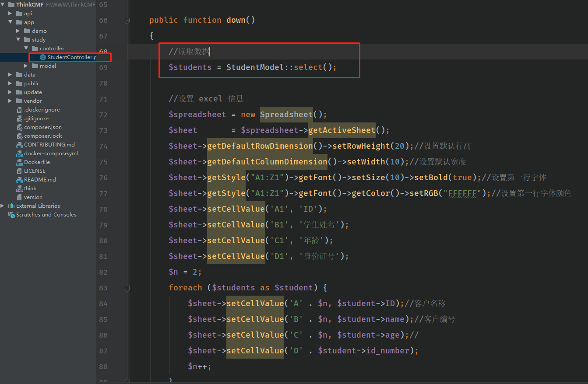Click the vendor folder icon

[19, 101]
